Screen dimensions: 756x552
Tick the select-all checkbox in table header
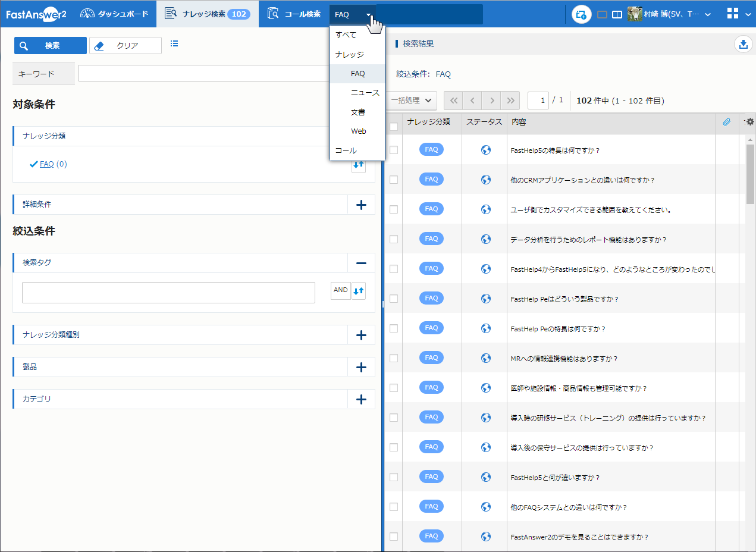394,126
